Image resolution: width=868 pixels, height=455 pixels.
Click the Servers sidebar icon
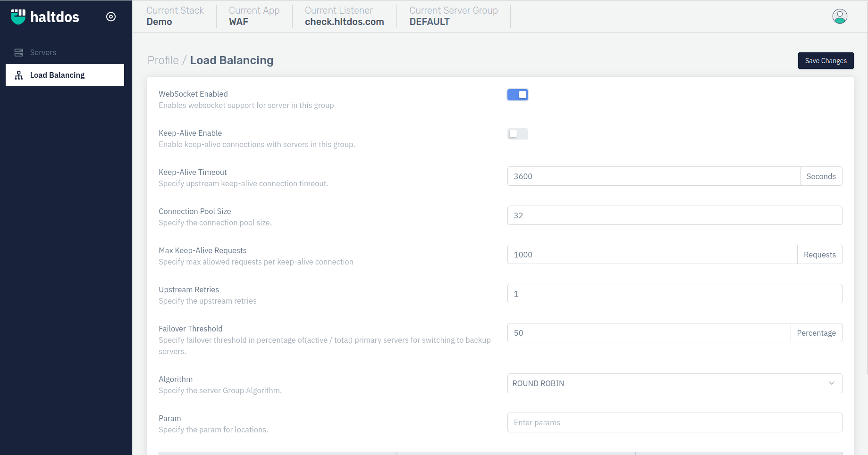(x=19, y=52)
